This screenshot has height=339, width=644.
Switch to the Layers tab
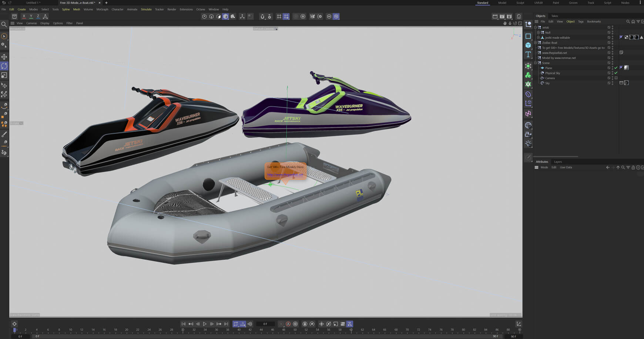coord(558,162)
